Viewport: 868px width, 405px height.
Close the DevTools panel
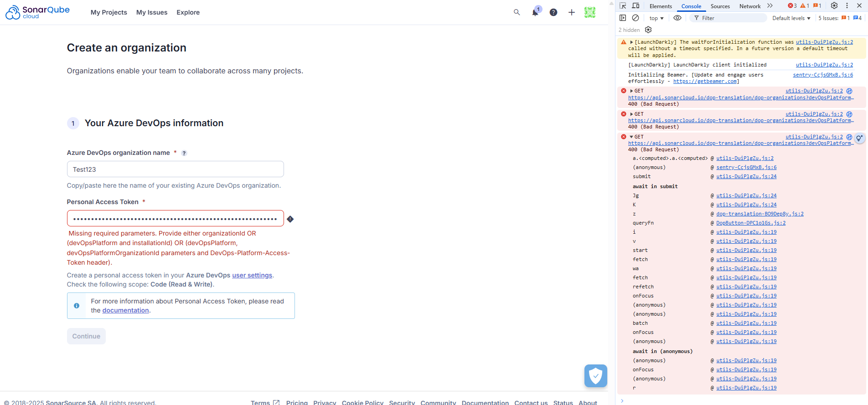(x=859, y=5)
